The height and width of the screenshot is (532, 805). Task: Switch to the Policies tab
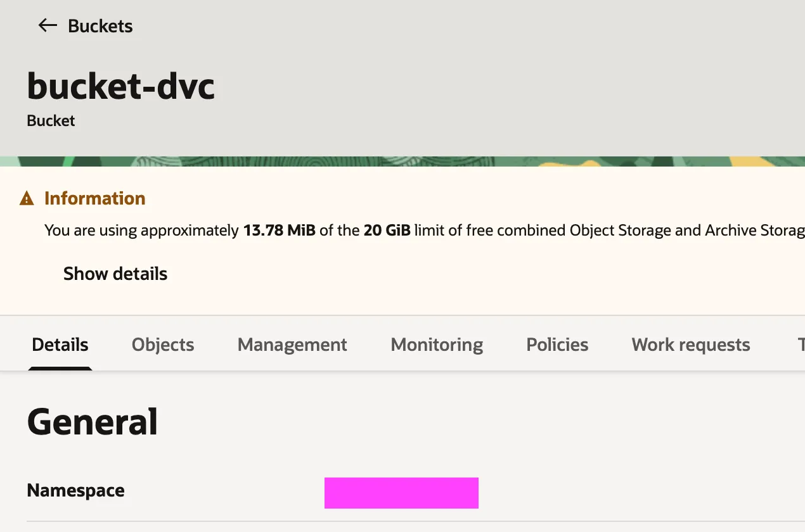pos(557,345)
